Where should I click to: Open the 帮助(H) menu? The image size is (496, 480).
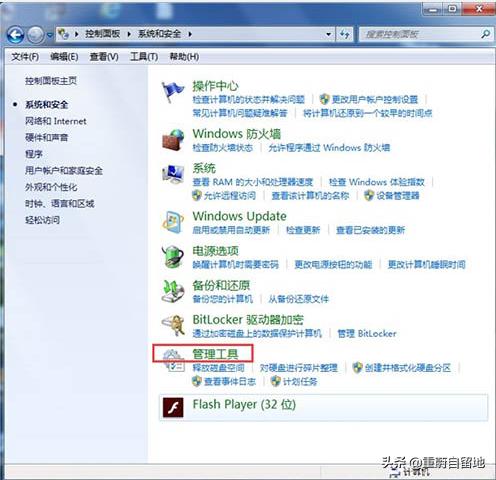click(x=184, y=57)
